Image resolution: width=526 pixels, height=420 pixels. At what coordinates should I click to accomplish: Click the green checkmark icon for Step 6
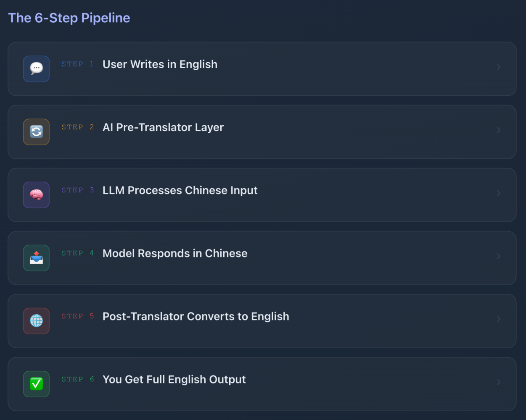coord(36,384)
